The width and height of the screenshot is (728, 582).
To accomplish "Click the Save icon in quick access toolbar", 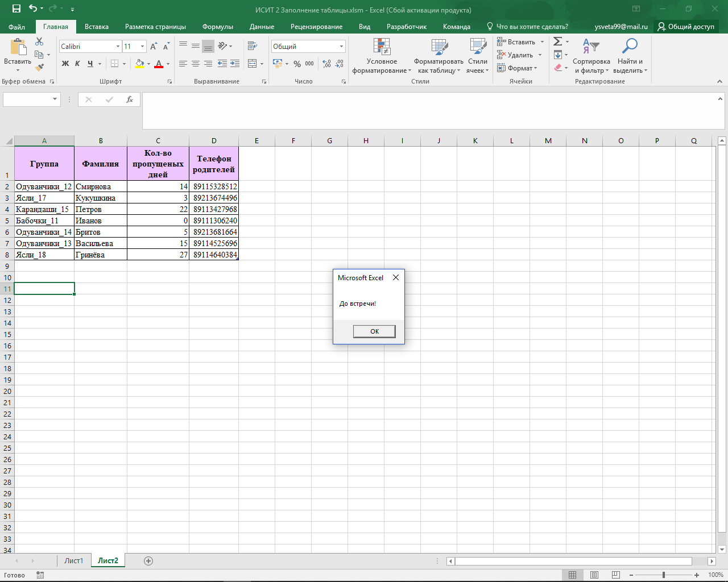I will (16, 9).
